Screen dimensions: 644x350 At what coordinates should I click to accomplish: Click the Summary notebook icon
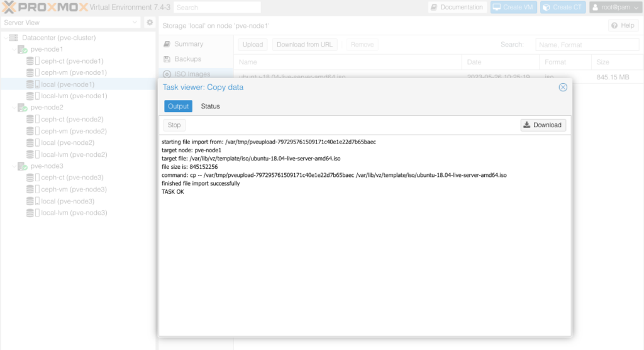pos(167,44)
